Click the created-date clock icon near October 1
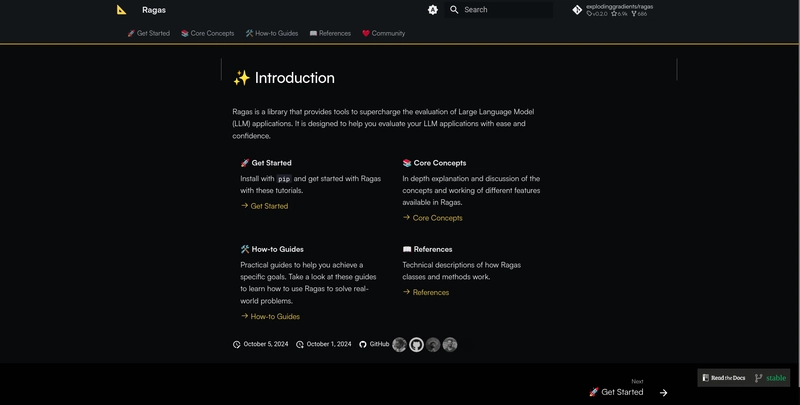The image size is (800, 405). pyautogui.click(x=300, y=344)
